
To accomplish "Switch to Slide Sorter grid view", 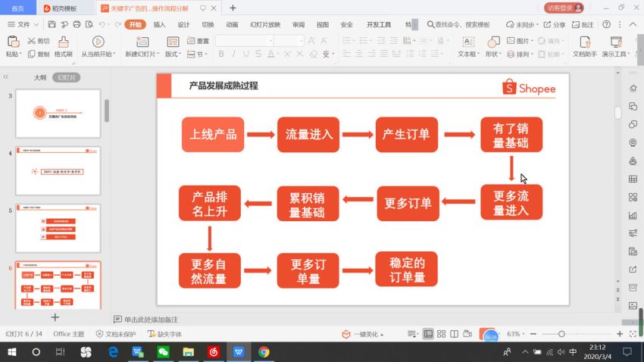I will point(441,334).
